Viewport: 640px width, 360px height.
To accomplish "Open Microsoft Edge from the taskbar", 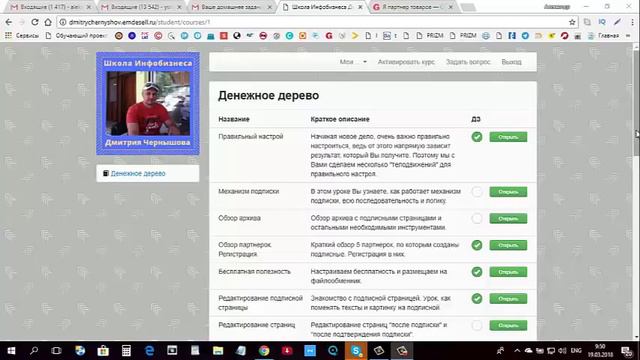I will (149, 351).
